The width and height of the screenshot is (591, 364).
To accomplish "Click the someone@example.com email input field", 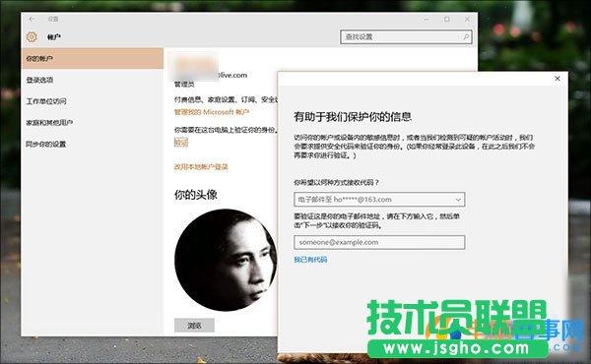I will [x=379, y=242].
